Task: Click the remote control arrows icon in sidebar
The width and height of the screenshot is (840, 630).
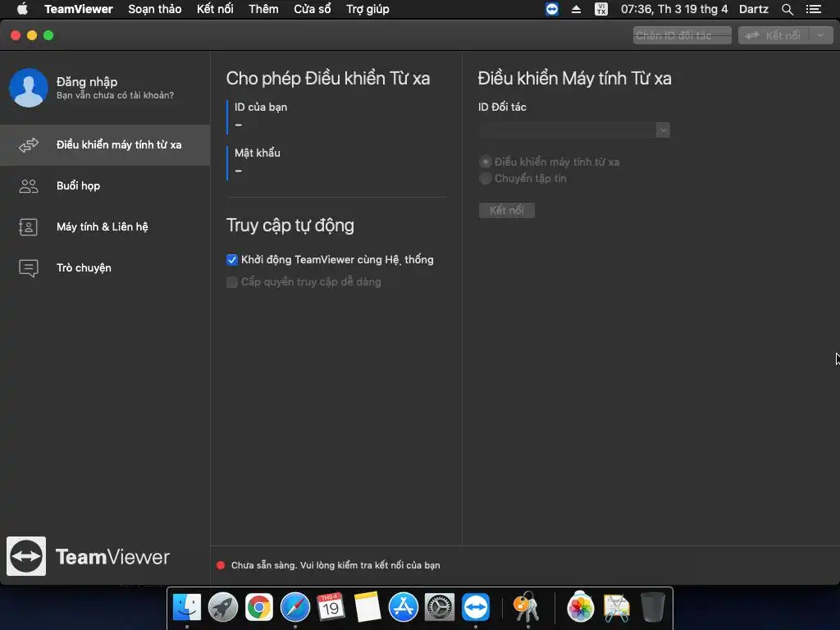Action: click(29, 145)
